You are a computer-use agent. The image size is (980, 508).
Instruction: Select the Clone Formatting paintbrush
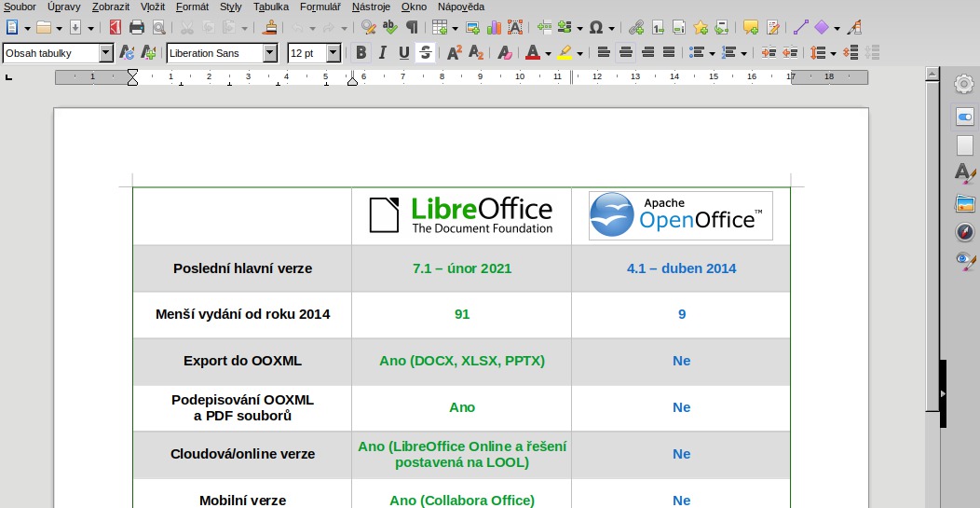tap(270, 28)
